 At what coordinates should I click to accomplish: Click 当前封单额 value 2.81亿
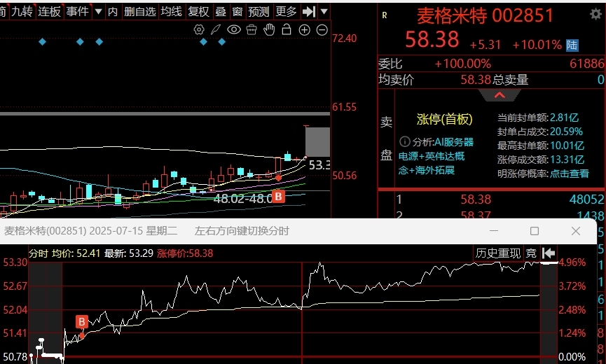pyautogui.click(x=564, y=118)
